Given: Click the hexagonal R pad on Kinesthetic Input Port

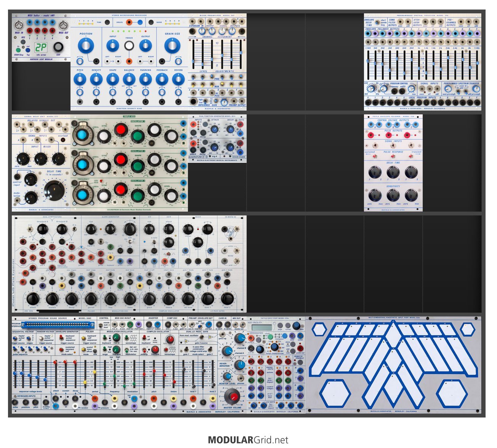Looking at the screenshot, I should [x=335, y=393].
